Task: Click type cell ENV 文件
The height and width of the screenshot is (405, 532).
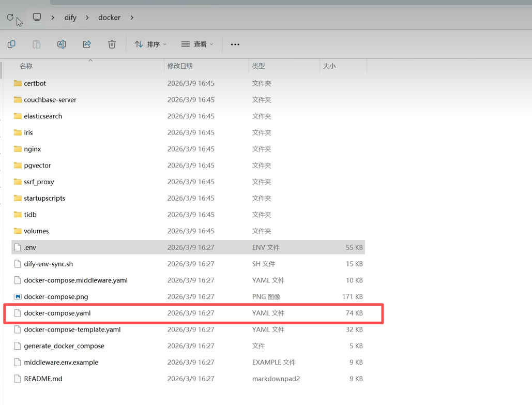Action: click(x=266, y=247)
